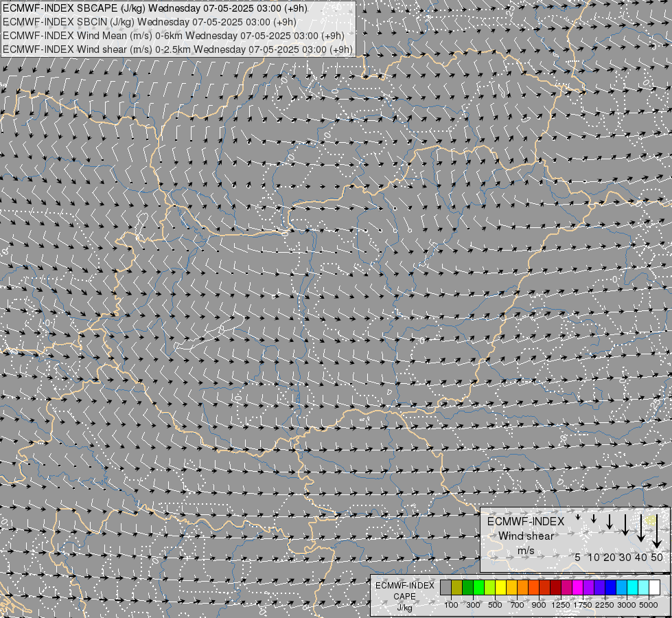
Task: Click the CAPE scale value 500
Action: coord(495,605)
